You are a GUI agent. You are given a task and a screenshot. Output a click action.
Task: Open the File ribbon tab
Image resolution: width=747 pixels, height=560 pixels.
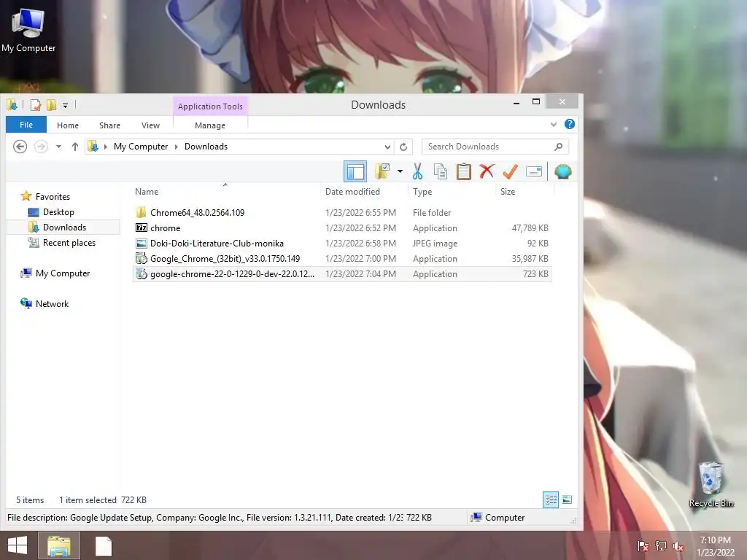26,125
